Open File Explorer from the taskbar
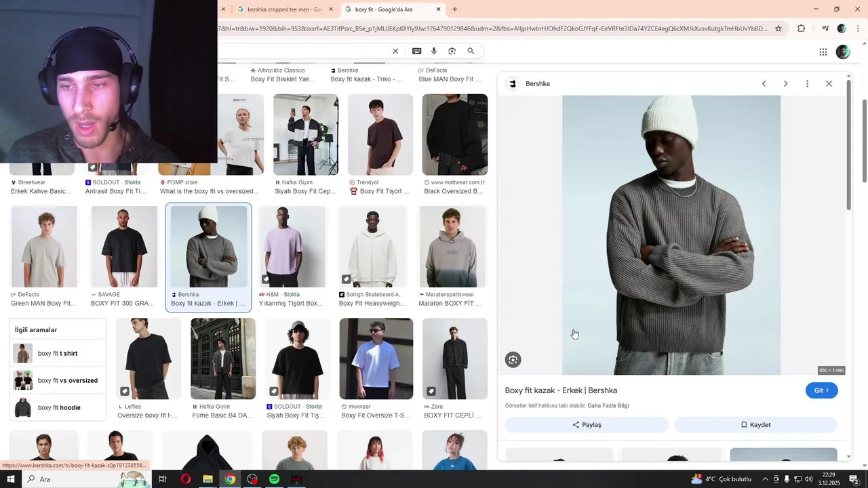Image resolution: width=868 pixels, height=488 pixels. click(208, 479)
